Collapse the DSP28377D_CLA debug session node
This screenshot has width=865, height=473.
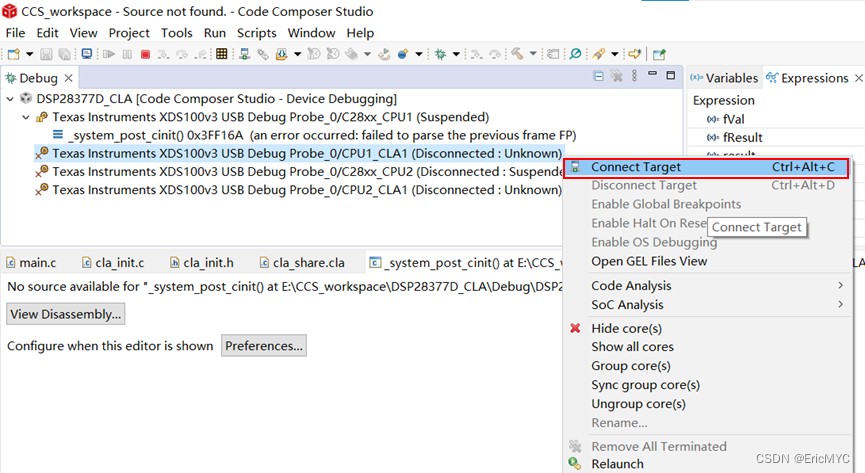pyautogui.click(x=10, y=99)
